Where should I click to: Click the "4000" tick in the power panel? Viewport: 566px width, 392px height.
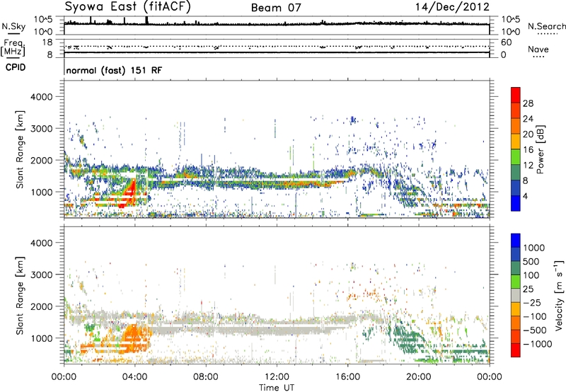pyautogui.click(x=41, y=97)
